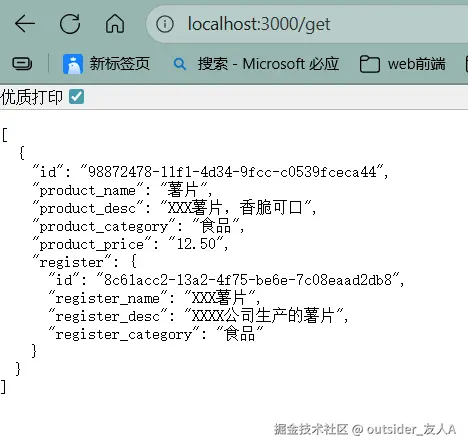
Task: Open the web前端 bookmarks folder
Action: tap(403, 64)
